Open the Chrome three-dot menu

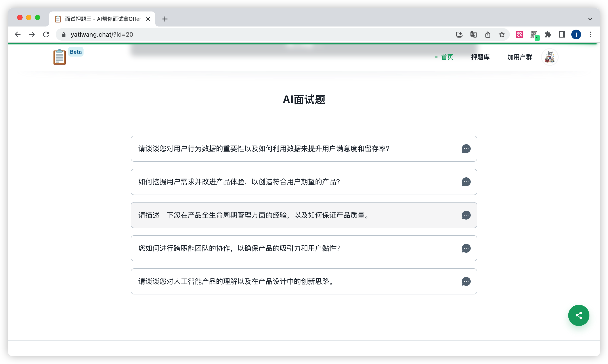click(590, 35)
